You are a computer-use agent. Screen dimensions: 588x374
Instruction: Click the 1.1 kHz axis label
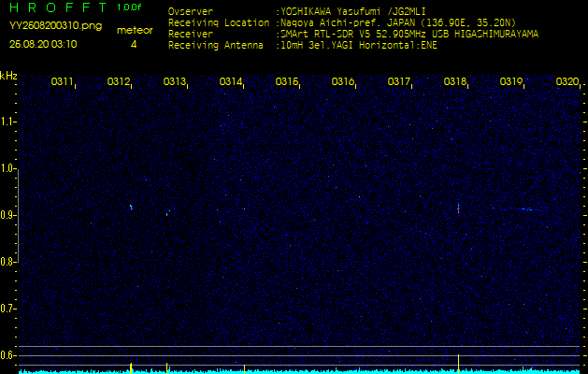7,122
